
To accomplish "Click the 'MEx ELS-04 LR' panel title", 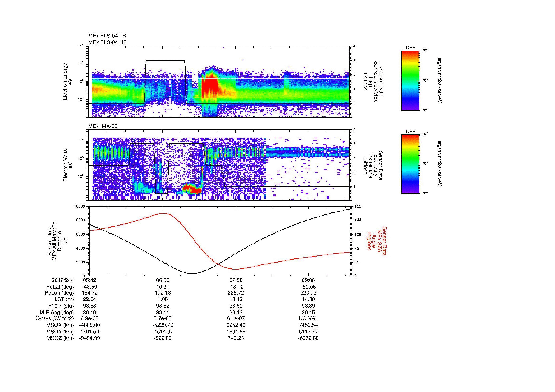I will coord(107,36).
